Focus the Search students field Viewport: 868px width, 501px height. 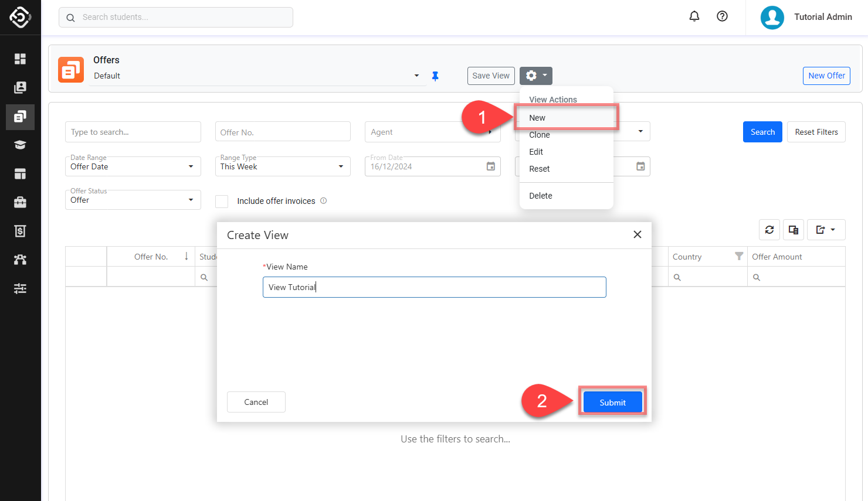click(176, 17)
